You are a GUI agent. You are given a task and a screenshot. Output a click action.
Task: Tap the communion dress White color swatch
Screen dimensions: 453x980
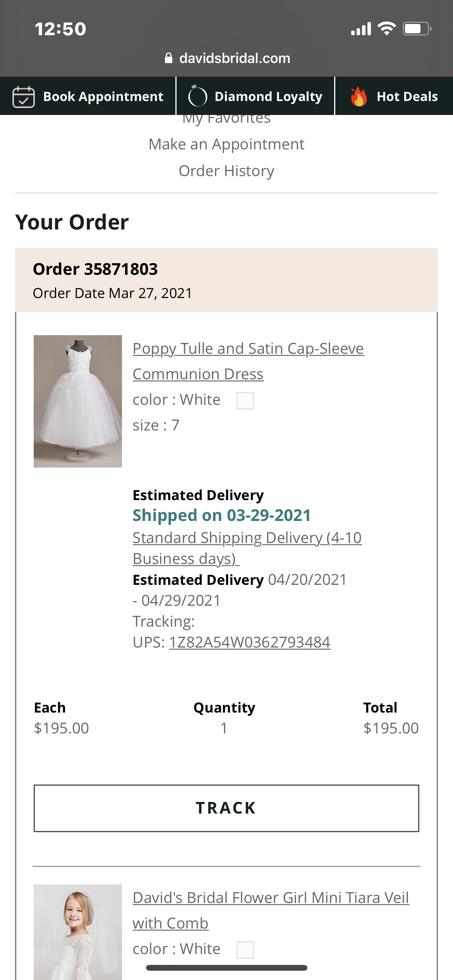(245, 401)
